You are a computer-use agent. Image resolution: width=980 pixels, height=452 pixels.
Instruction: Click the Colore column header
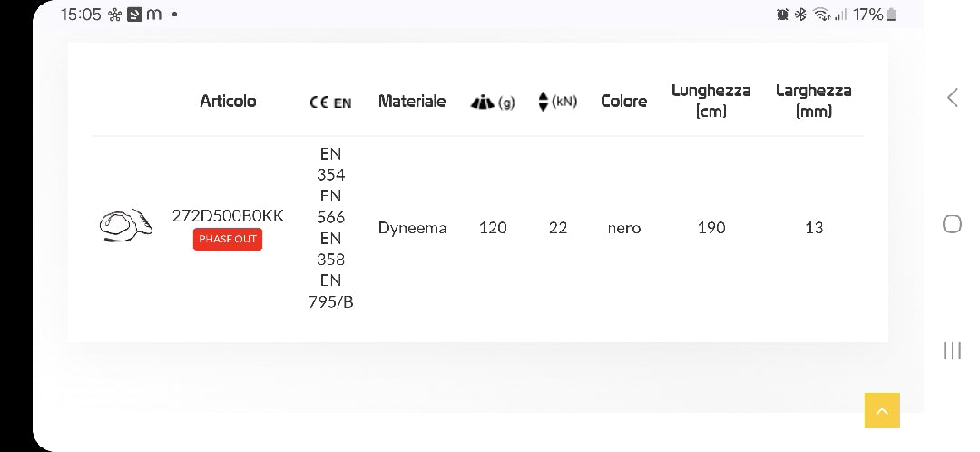(x=623, y=102)
